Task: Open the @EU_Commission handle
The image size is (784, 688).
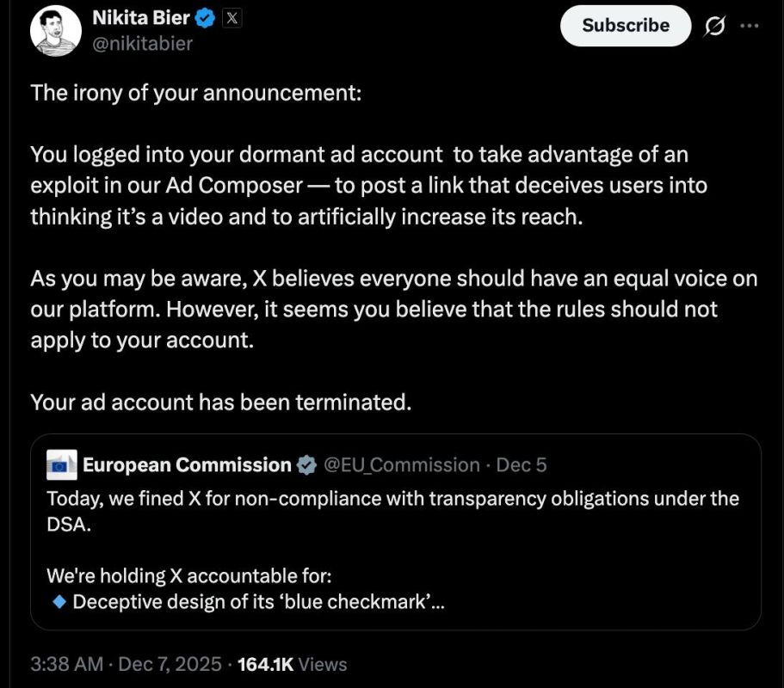Action: (401, 465)
